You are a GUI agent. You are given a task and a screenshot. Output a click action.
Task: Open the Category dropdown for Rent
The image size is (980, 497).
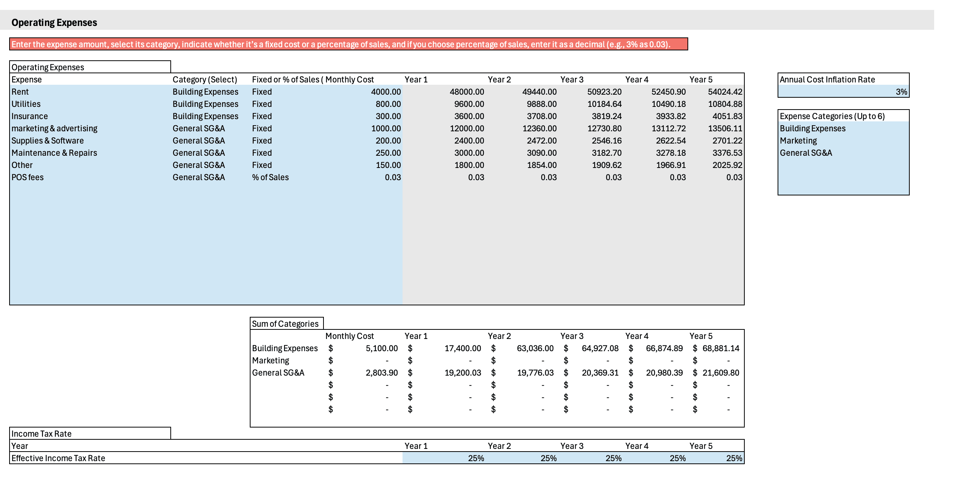(205, 92)
